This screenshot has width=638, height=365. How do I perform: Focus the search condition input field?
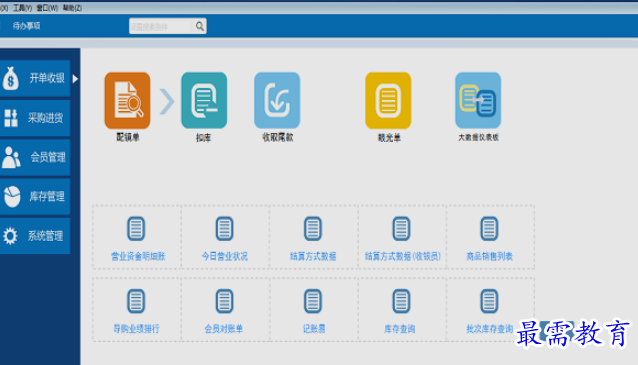point(160,26)
